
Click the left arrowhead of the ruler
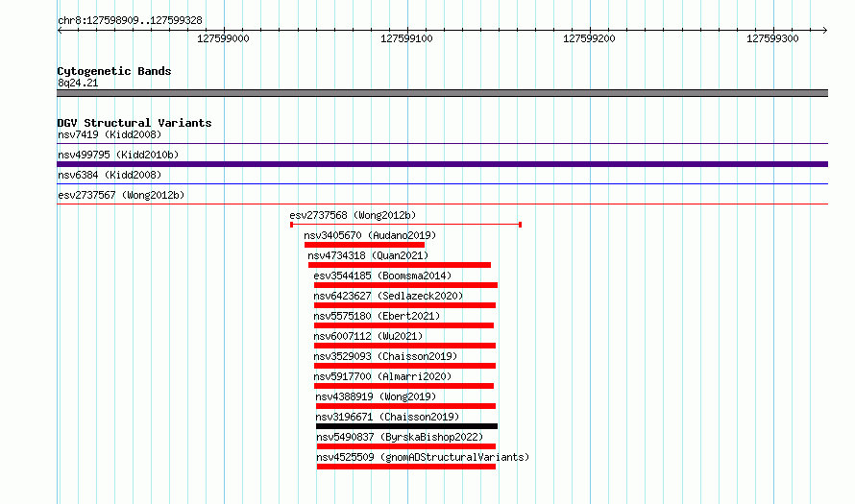pyautogui.click(x=60, y=30)
